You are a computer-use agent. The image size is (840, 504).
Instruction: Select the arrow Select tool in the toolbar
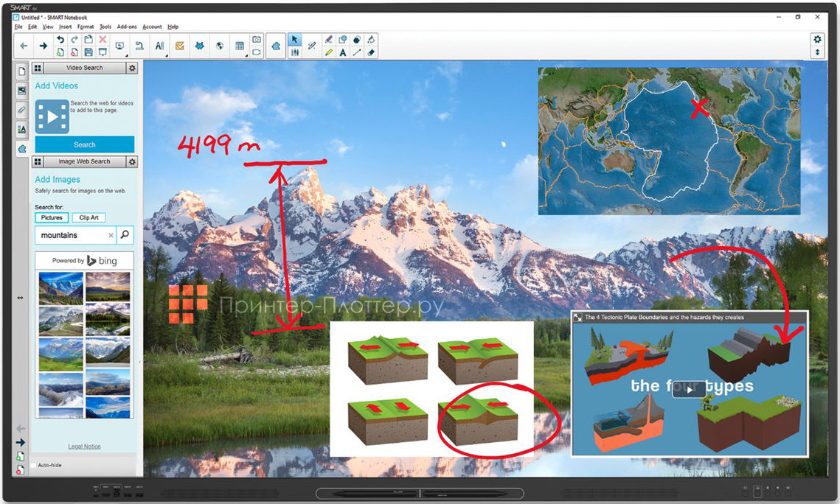click(x=295, y=38)
